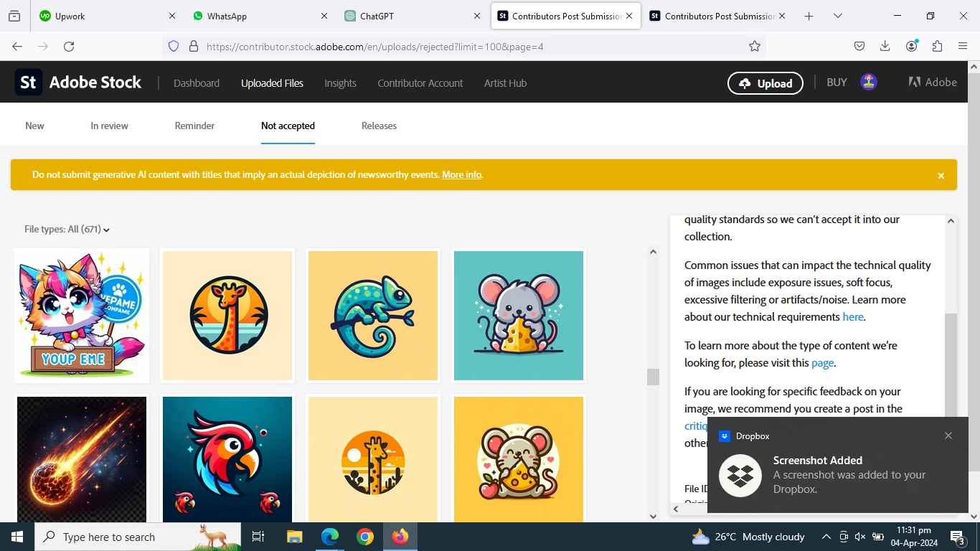980x551 pixels.
Task: Select the colorful cat mascot thumbnail
Action: (82, 316)
